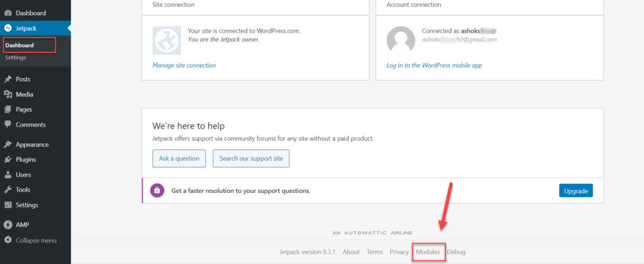Collapse the admin sidebar menu
This screenshot has height=264, width=644.
tap(35, 240)
